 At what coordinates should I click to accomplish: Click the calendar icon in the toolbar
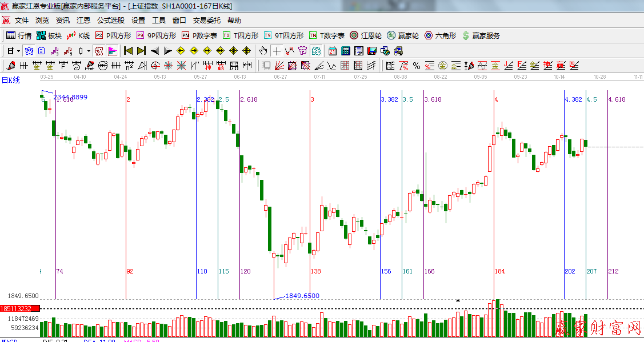point(333,51)
